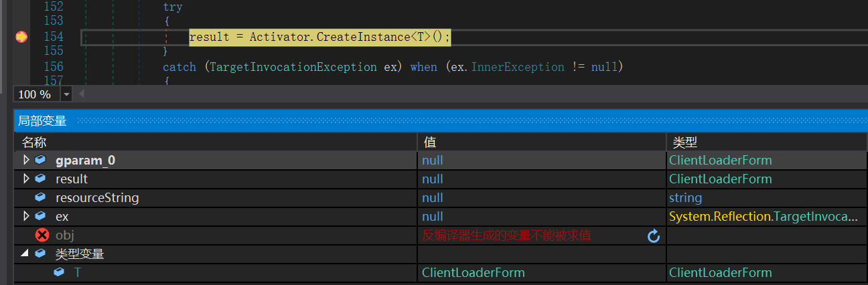Click the icon beside type variable T
Screen dimensions: 868x285
coord(59,273)
